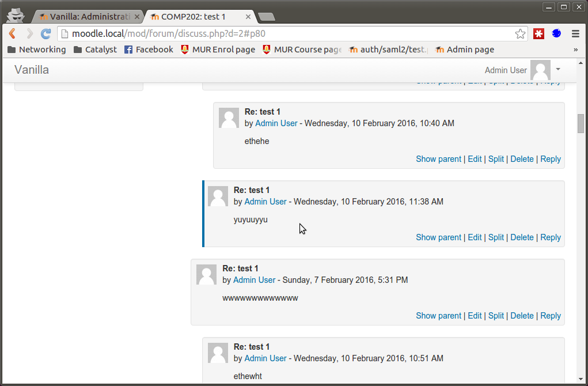Open the Networking bookmarks folder
Image resolution: width=588 pixels, height=386 pixels.
pyautogui.click(x=37, y=50)
